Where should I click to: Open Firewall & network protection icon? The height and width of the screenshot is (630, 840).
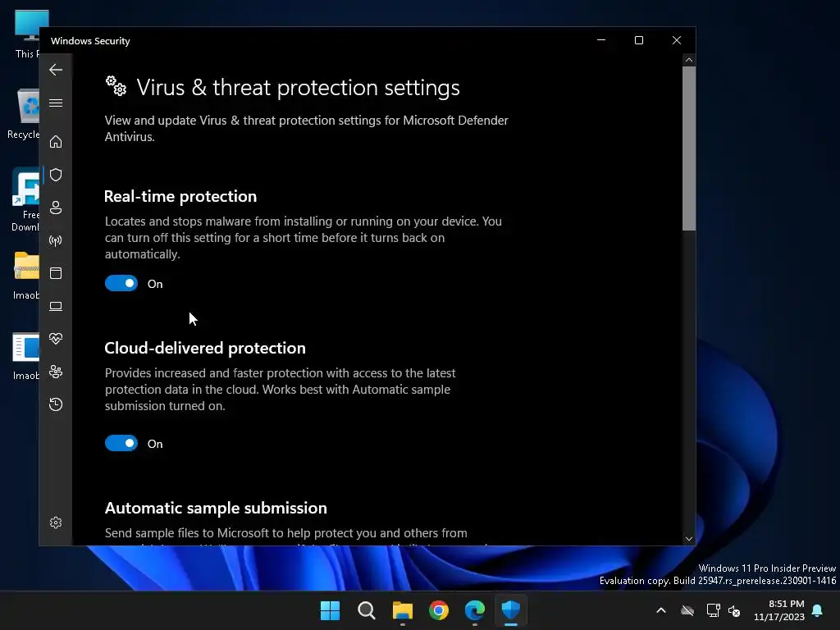pyautogui.click(x=56, y=240)
